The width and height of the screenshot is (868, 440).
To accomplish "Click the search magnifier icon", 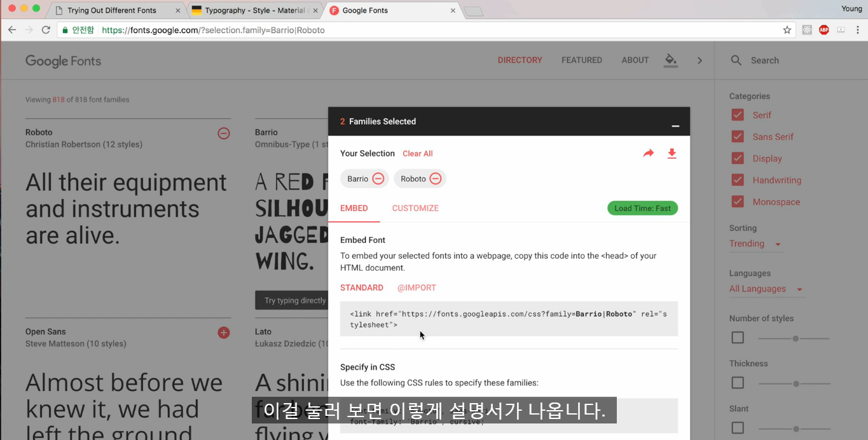I will click(x=736, y=60).
